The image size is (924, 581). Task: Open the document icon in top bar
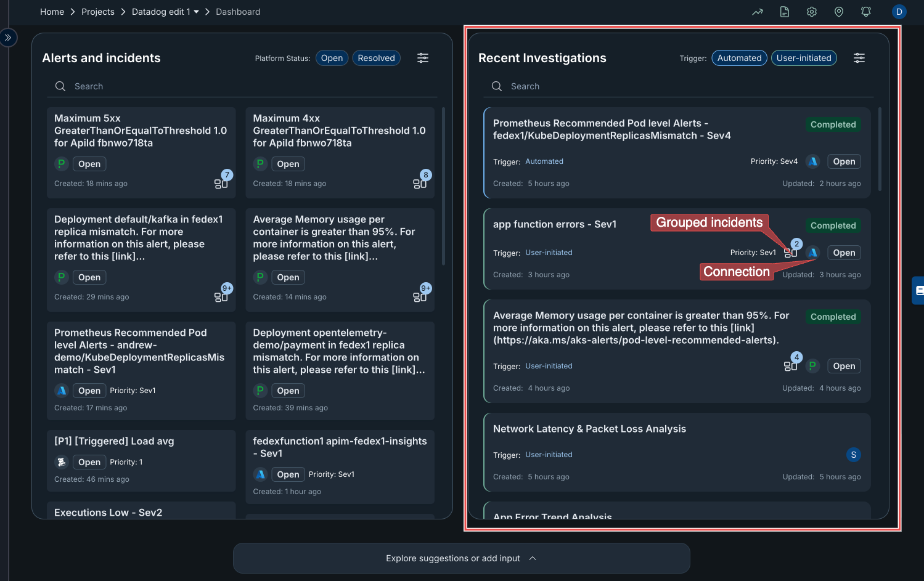(x=785, y=12)
